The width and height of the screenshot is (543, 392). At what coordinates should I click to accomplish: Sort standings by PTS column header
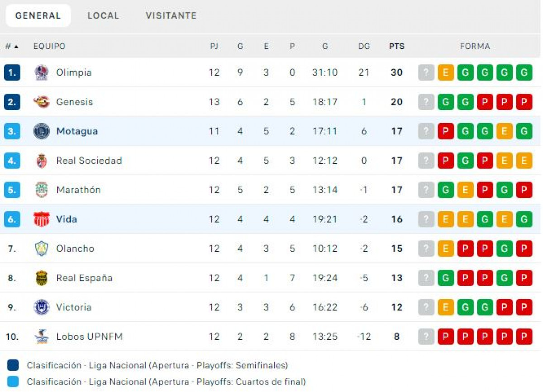click(396, 46)
